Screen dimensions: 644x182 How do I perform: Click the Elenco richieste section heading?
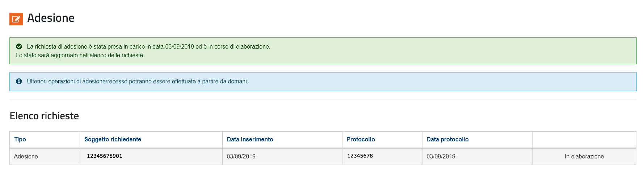[44, 116]
